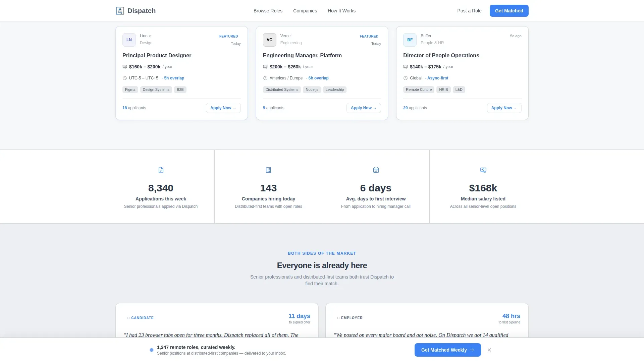The image size is (644, 362).
Task: Click '29 applicants' text
Action: coord(415,108)
